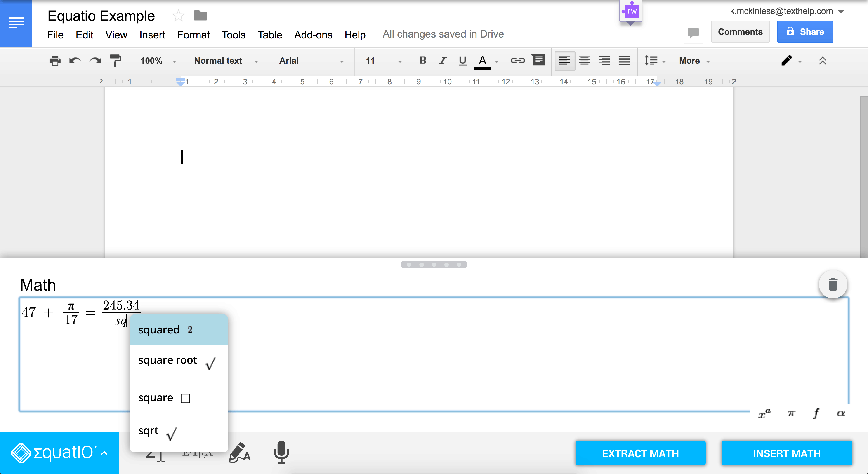Click inside the Math equation editor field
The height and width of the screenshot is (474, 868).
click(434, 354)
